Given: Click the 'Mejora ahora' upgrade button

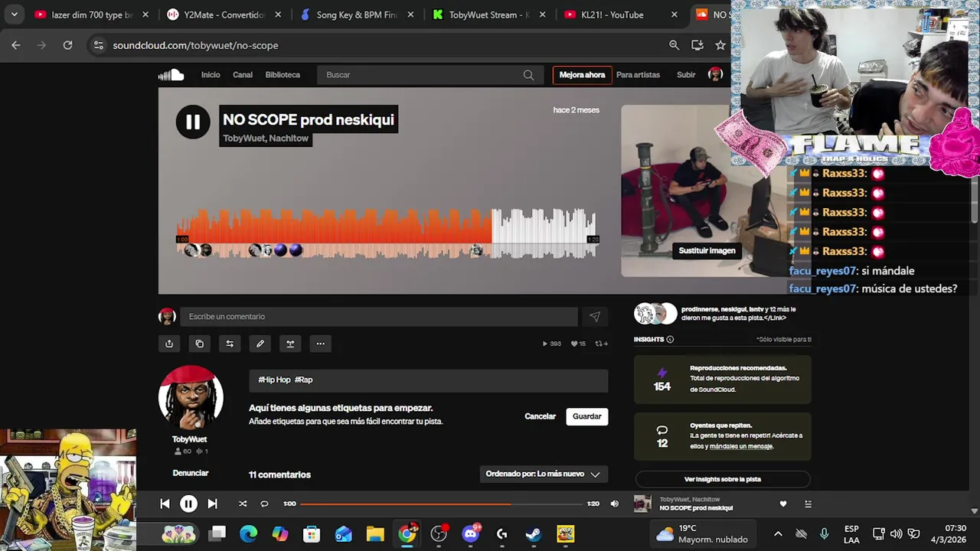Looking at the screenshot, I should click(x=582, y=75).
